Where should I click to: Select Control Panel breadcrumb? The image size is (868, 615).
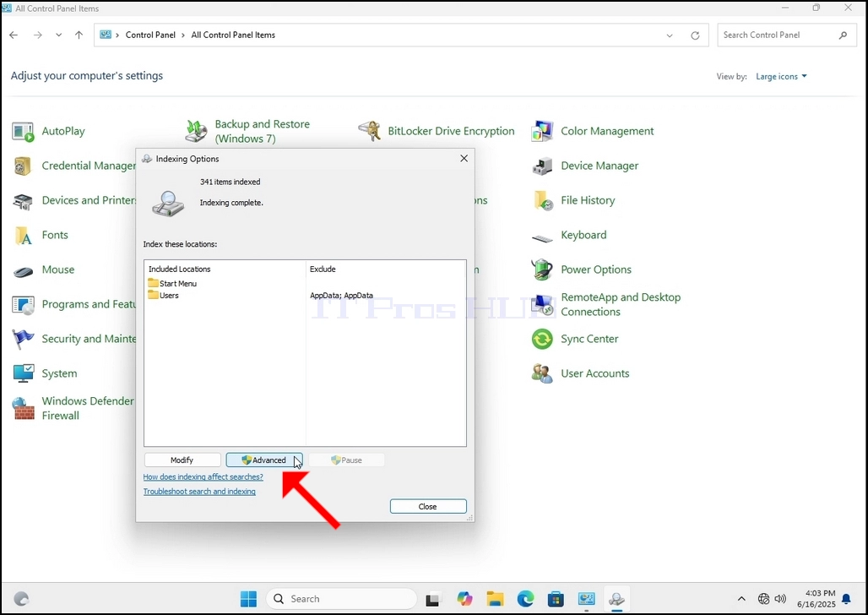coord(150,35)
